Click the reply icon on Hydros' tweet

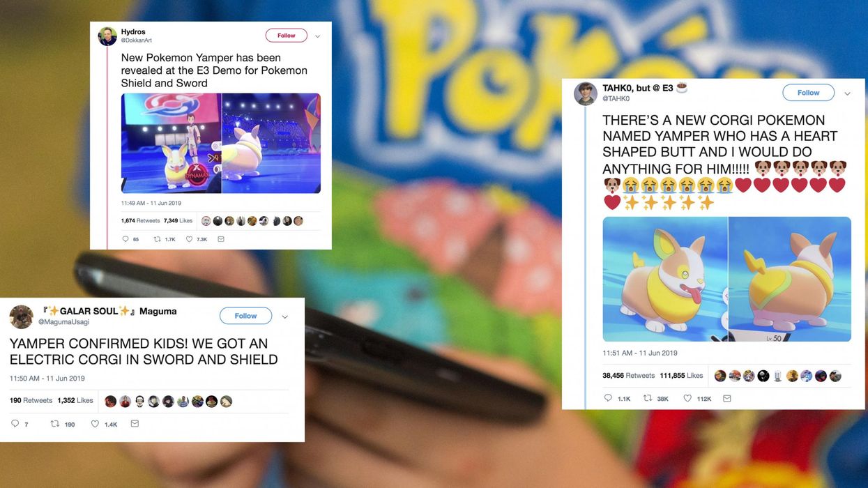pyautogui.click(x=125, y=239)
